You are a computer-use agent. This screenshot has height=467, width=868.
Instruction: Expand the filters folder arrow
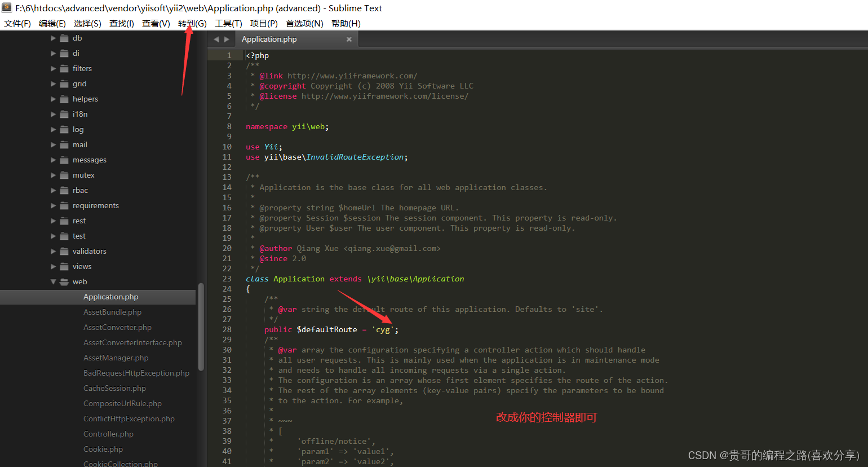click(x=54, y=68)
